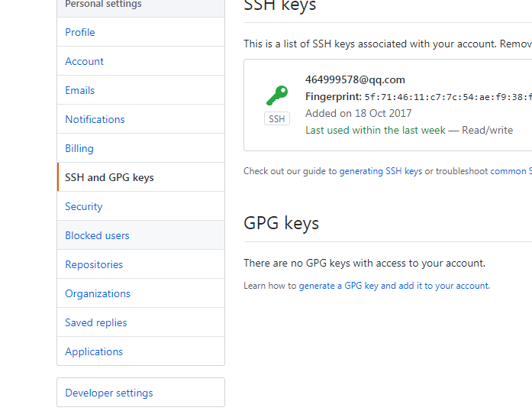Follow the generating SSH keys guide link
This screenshot has height=411, width=532.
pyautogui.click(x=380, y=171)
